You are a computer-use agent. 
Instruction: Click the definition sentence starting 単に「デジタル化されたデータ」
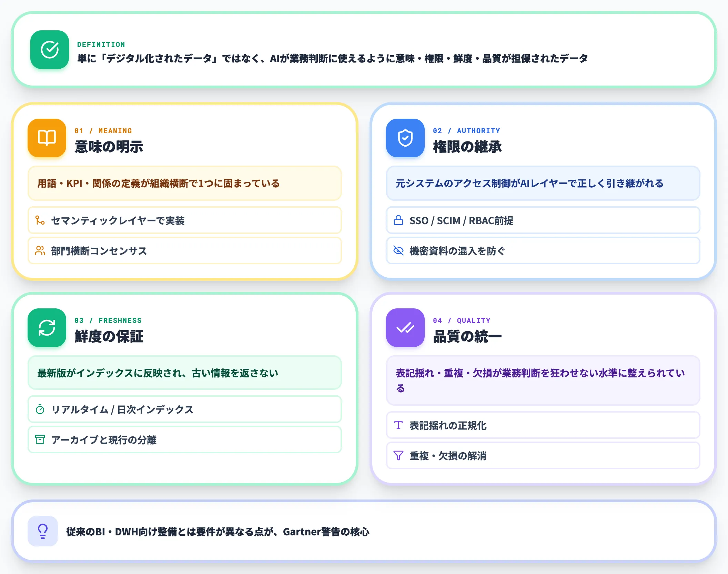coord(333,59)
